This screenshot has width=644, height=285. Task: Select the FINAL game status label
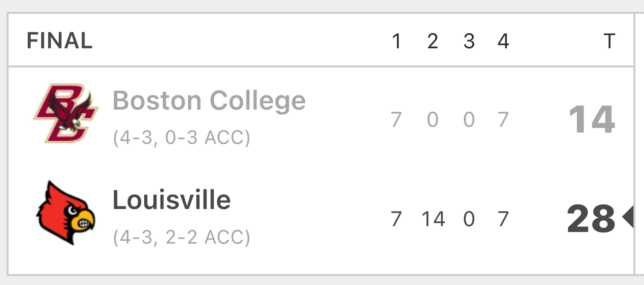point(60,41)
